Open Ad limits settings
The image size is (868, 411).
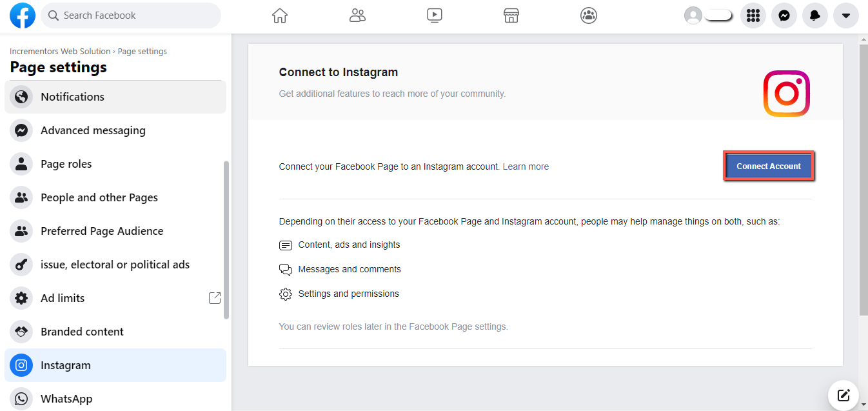(x=115, y=298)
